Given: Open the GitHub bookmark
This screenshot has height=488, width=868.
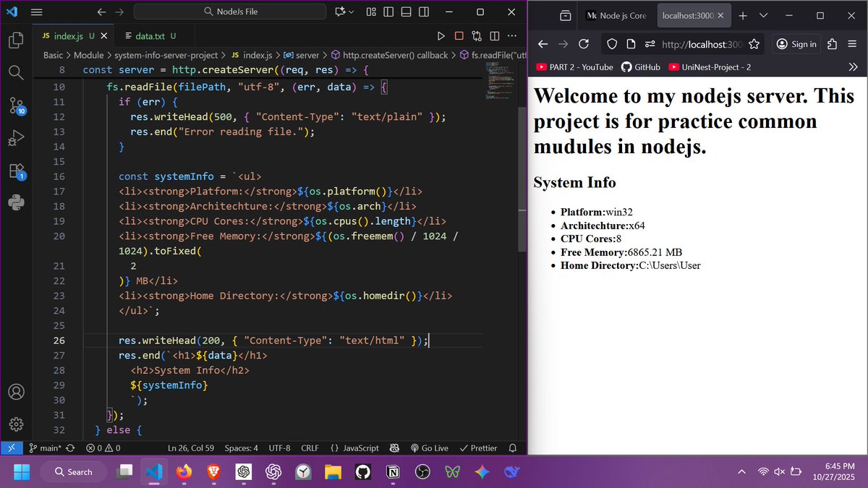Looking at the screenshot, I should coord(641,67).
